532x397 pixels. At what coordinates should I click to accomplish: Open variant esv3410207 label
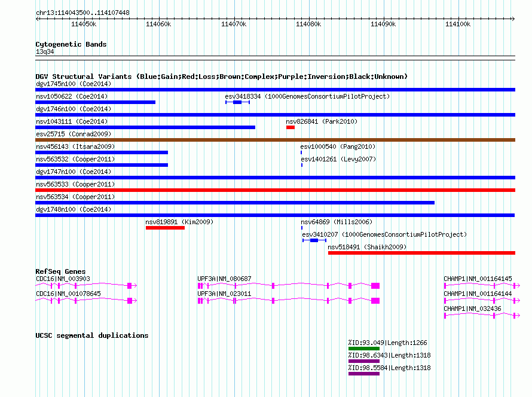[384, 234]
